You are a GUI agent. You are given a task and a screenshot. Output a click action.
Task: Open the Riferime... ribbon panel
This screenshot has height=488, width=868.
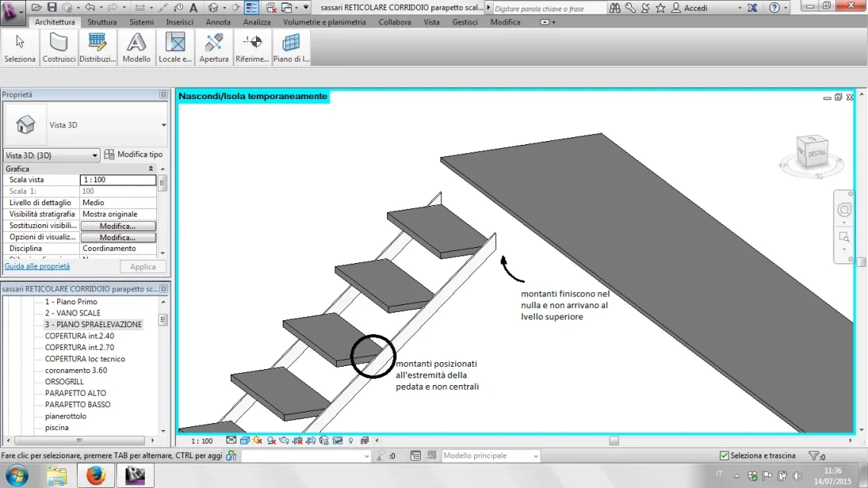click(x=252, y=48)
